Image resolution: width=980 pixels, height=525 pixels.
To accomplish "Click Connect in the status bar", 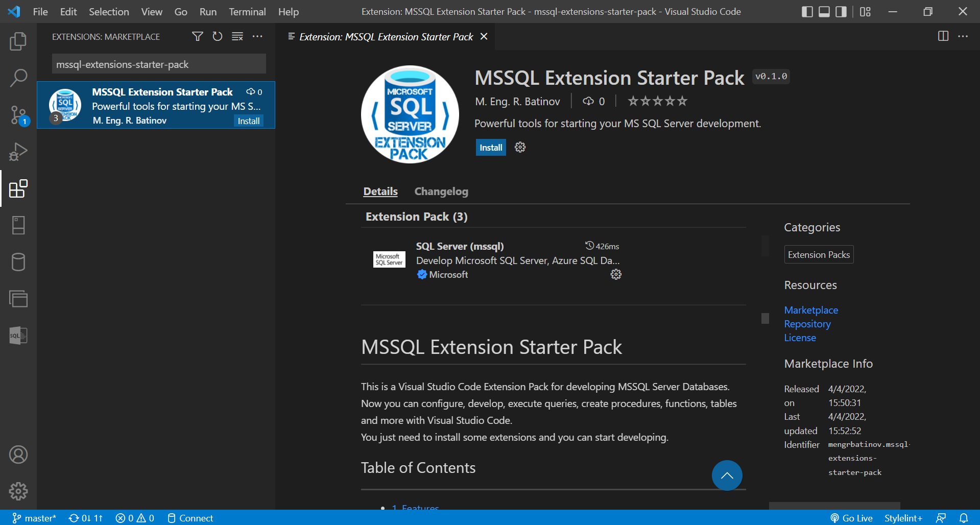I will pyautogui.click(x=190, y=518).
